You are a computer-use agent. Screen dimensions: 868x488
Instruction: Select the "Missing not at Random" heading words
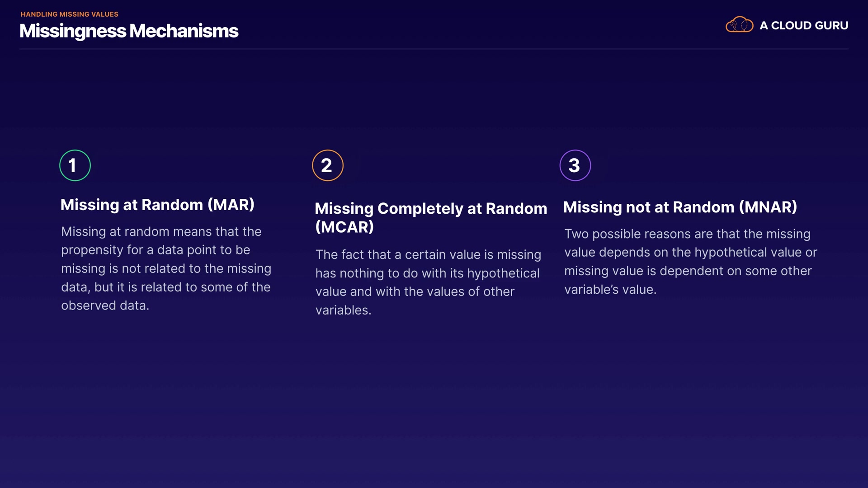(x=649, y=207)
